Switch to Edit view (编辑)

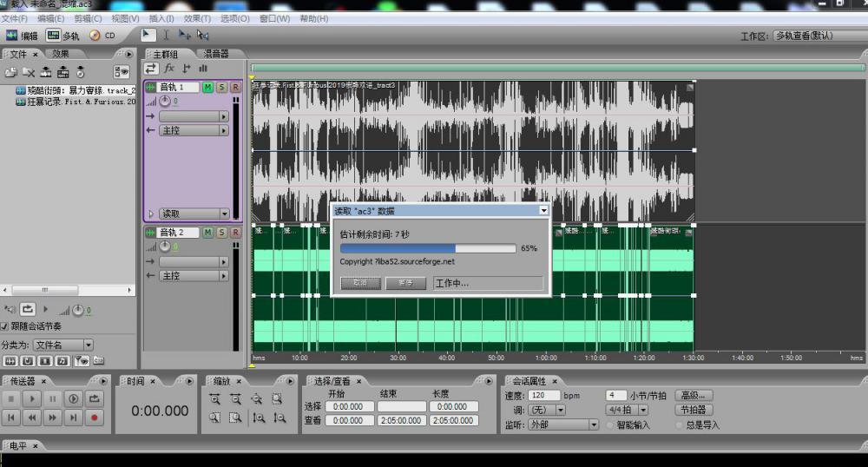(x=22, y=36)
